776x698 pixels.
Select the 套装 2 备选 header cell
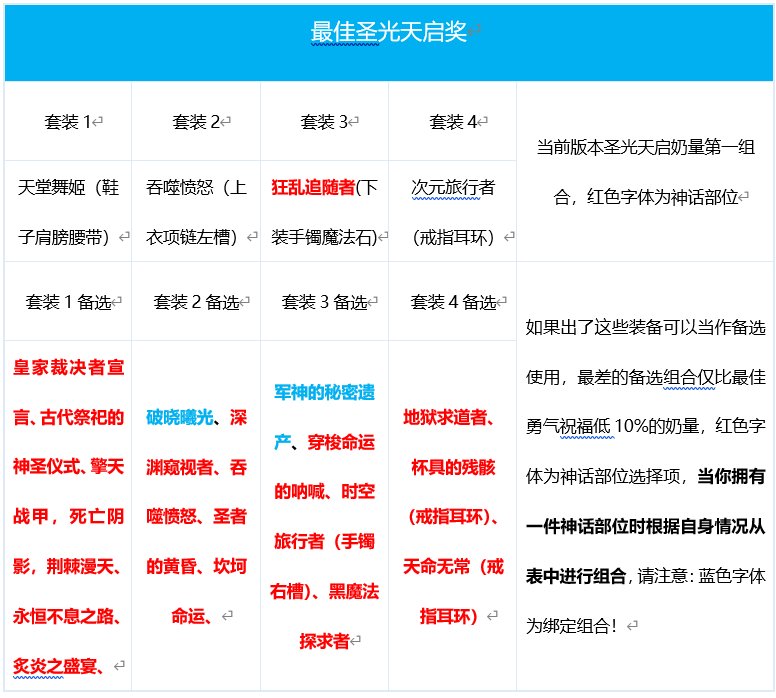tap(196, 301)
